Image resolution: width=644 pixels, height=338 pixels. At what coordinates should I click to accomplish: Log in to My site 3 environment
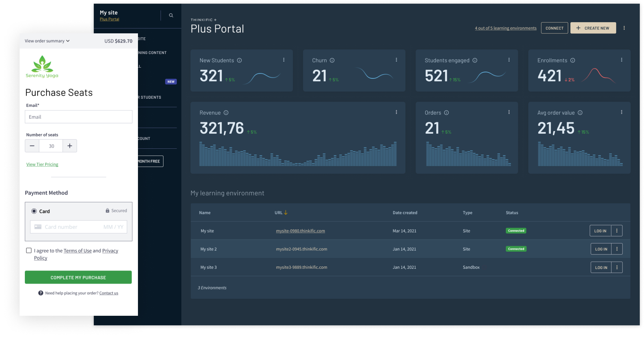tap(601, 267)
